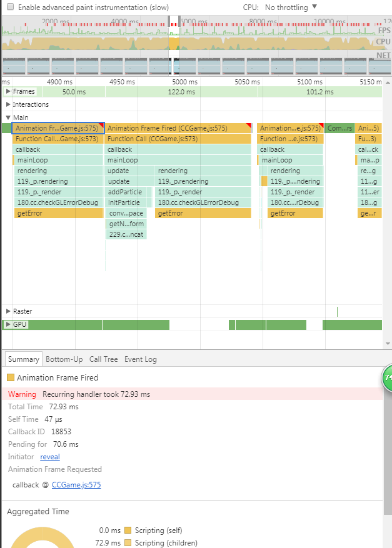Viewport: 392px width, 548px height.
Task: Click the Scripting (children) color swatch
Action: (128, 543)
